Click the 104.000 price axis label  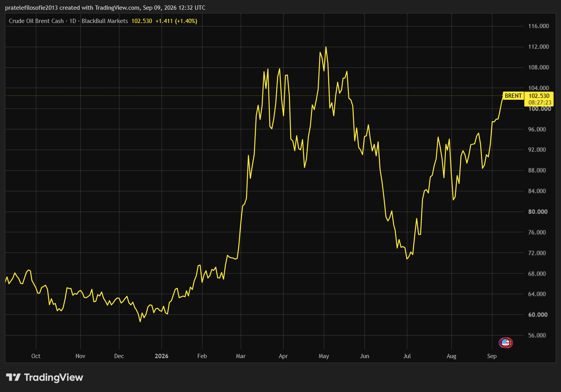coord(538,88)
